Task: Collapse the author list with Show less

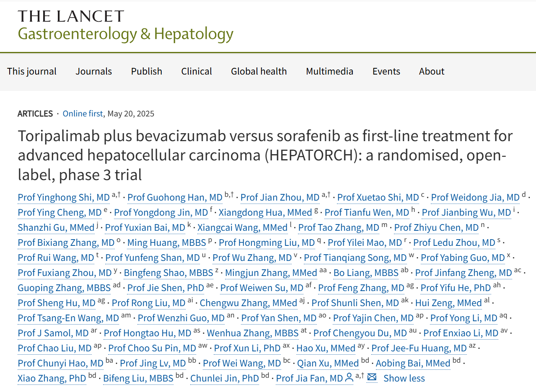Action: pyautogui.click(x=404, y=379)
